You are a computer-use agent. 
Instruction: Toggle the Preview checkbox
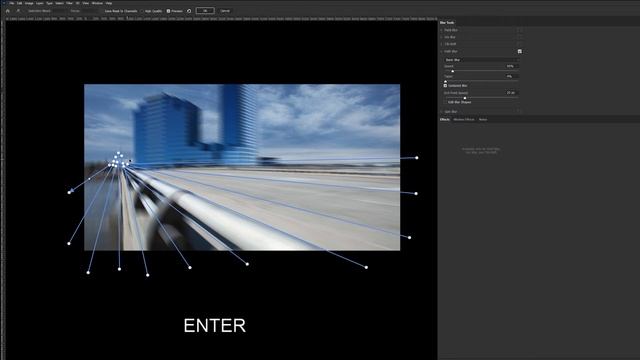[168, 11]
